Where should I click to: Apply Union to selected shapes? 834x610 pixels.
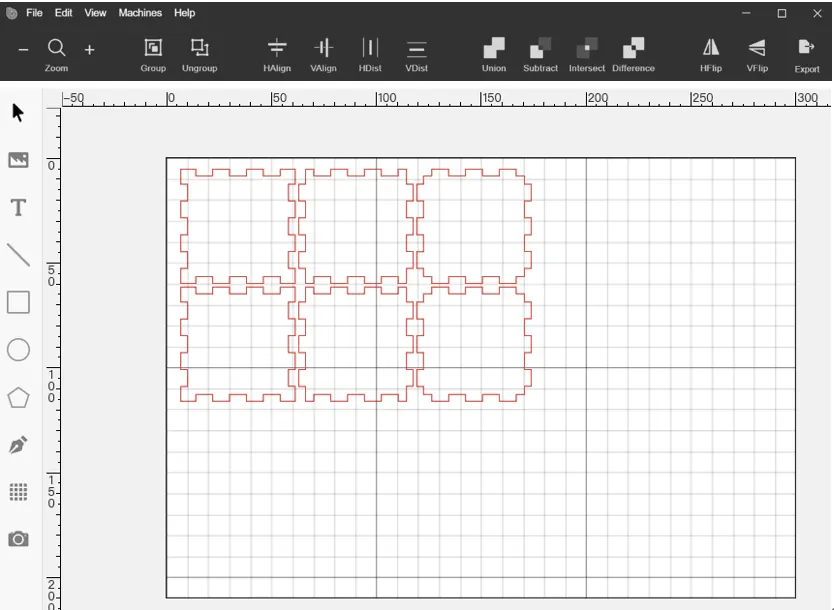494,55
